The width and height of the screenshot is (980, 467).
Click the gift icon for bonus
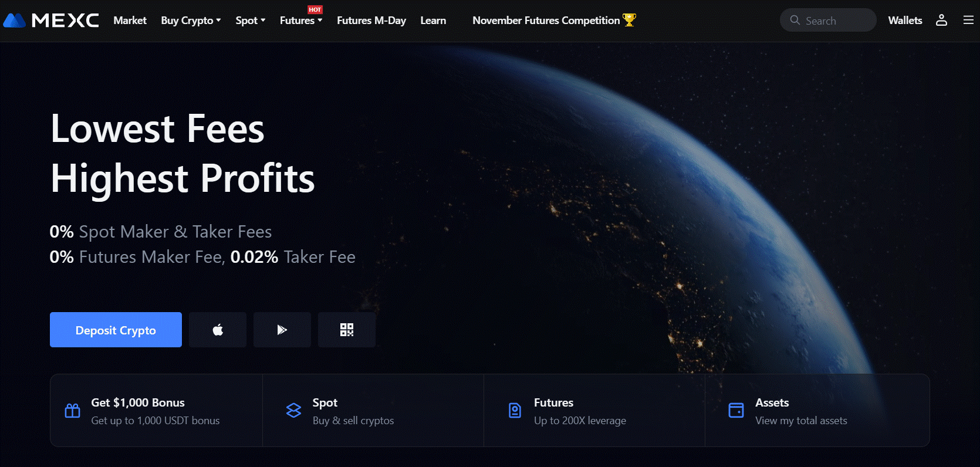point(72,411)
